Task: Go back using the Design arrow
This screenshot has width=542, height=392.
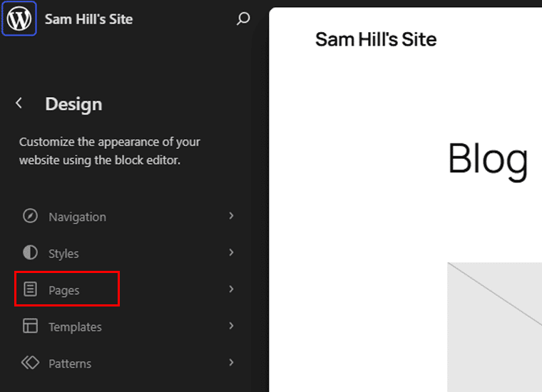Action: coord(19,103)
